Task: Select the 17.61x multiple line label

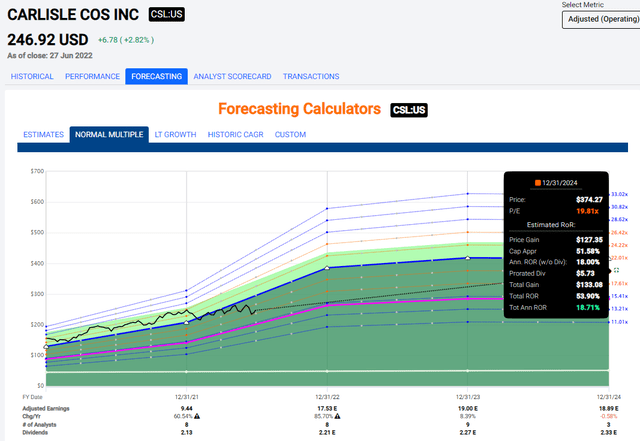Action: [619, 284]
